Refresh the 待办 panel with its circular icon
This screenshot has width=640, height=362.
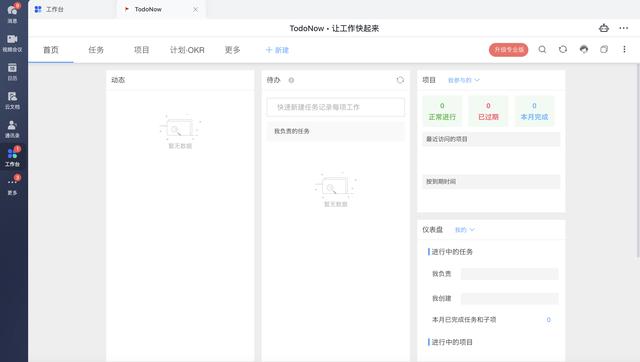400,80
